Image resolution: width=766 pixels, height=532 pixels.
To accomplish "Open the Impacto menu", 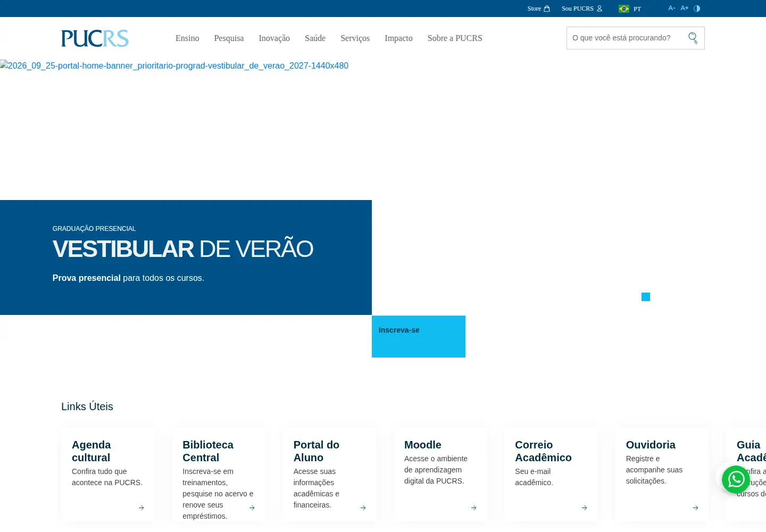I will click(398, 38).
